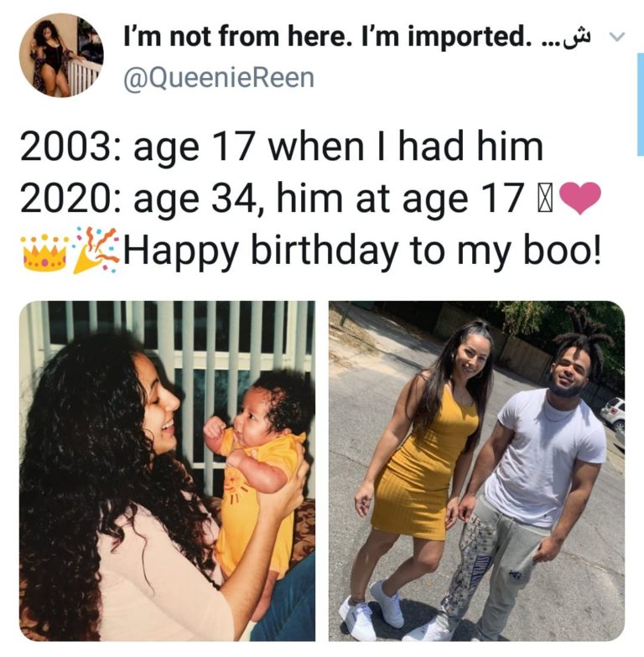Screen dimensions: 644x657
Task: Open the round profile avatar photo
Action: click(x=61, y=55)
